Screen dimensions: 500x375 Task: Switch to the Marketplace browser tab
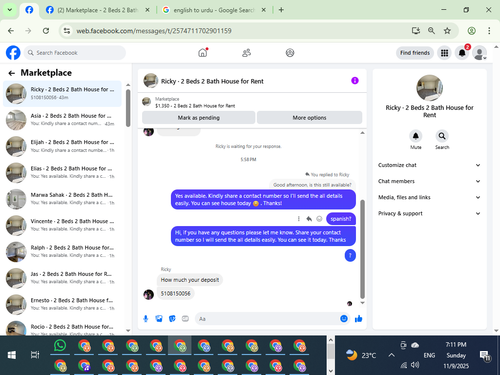(97, 10)
